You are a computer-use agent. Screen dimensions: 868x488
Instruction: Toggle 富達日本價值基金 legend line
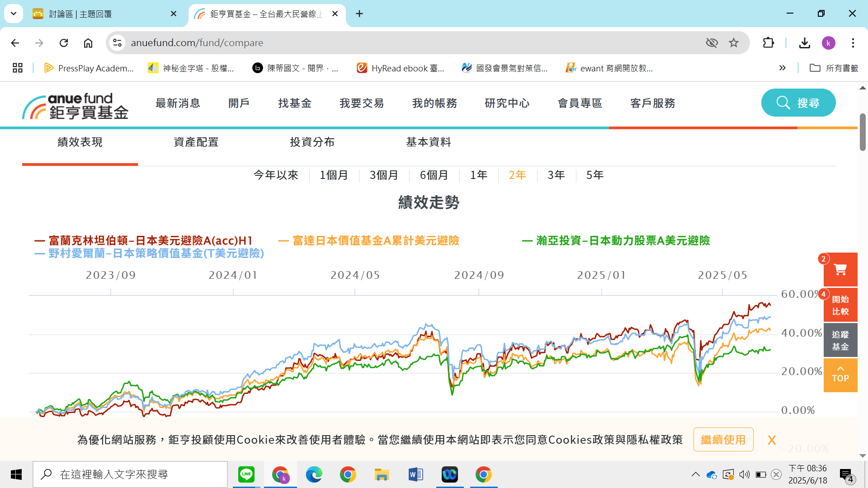coord(368,241)
